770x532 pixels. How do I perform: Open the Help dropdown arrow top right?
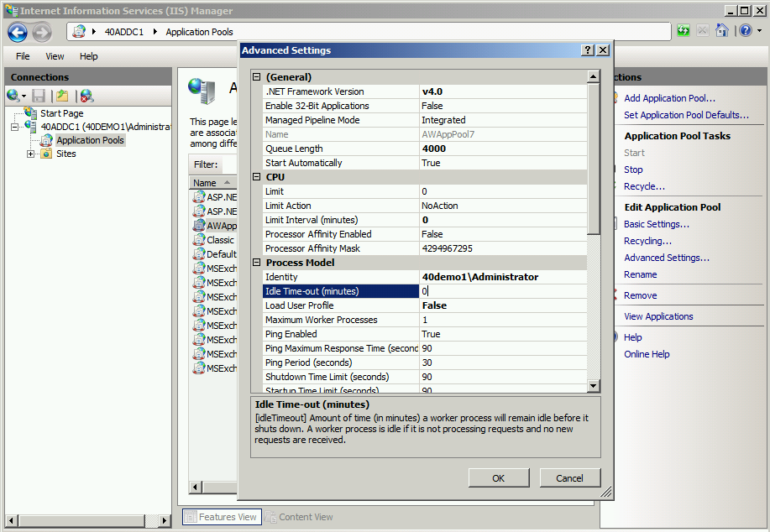point(759,30)
